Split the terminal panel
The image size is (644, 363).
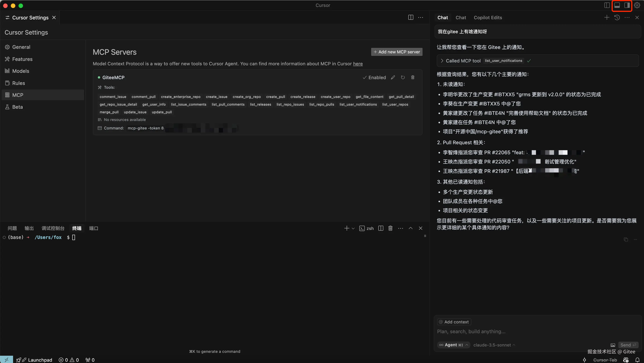[x=381, y=228]
